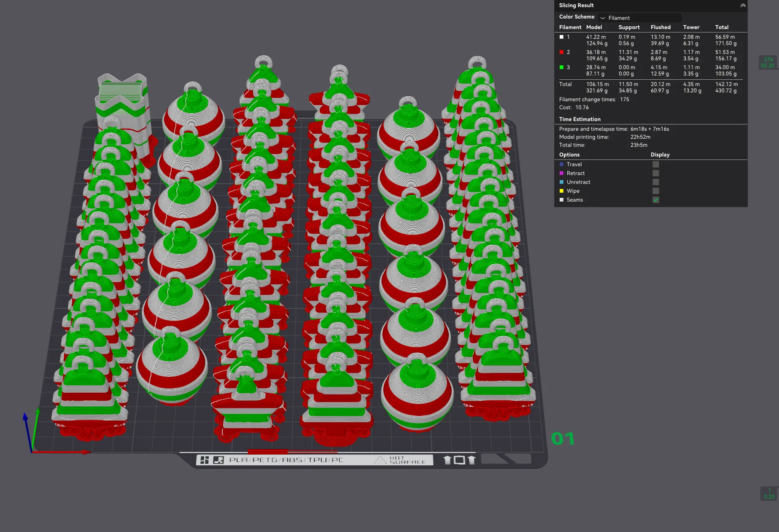Click the magenta Retract color icon
This screenshot has height=532, width=779.
tap(561, 173)
